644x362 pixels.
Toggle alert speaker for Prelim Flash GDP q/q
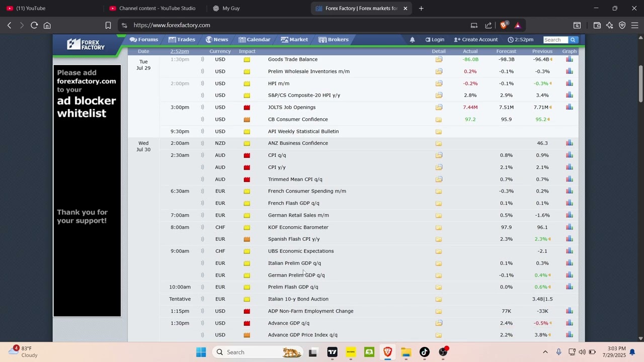pos(202,287)
